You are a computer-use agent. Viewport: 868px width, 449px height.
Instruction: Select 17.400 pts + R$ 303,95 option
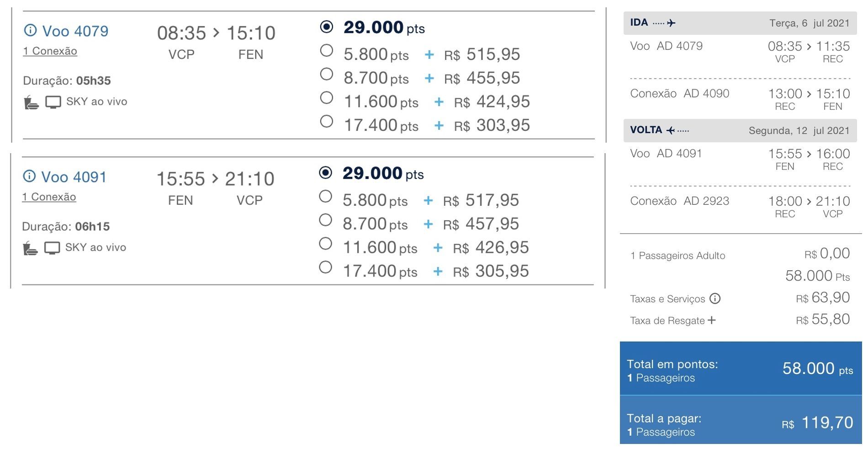pos(326,121)
